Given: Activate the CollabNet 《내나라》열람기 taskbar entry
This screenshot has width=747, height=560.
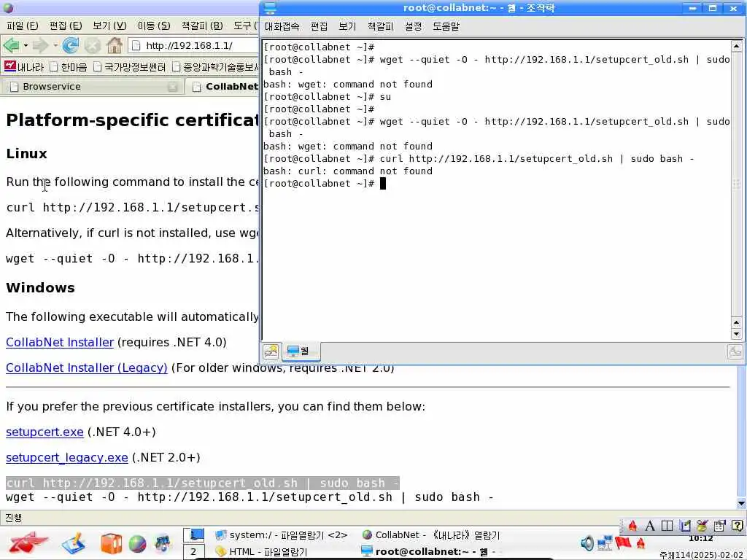Looking at the screenshot, I should [431, 535].
